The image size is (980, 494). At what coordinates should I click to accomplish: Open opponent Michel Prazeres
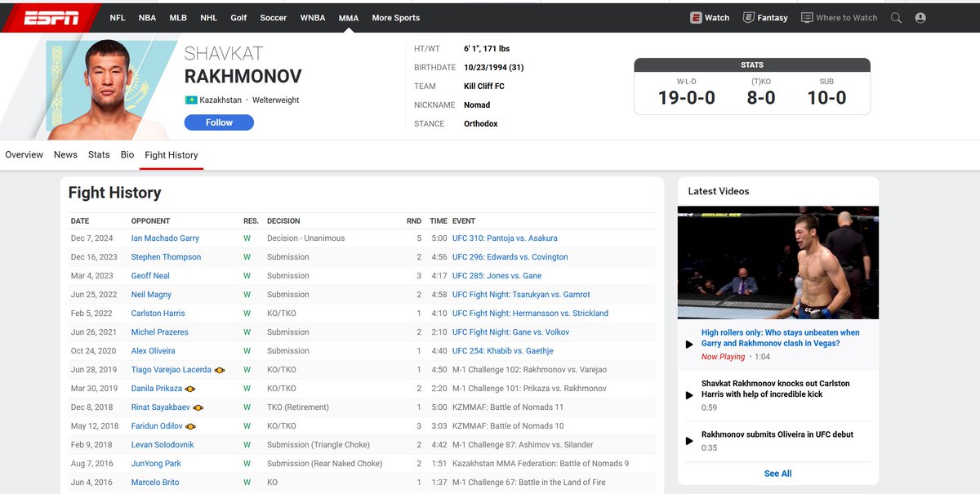tap(160, 332)
